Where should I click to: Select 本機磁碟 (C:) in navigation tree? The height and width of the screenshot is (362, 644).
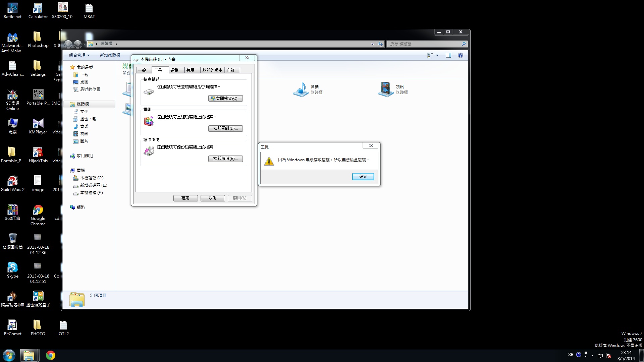92,178
